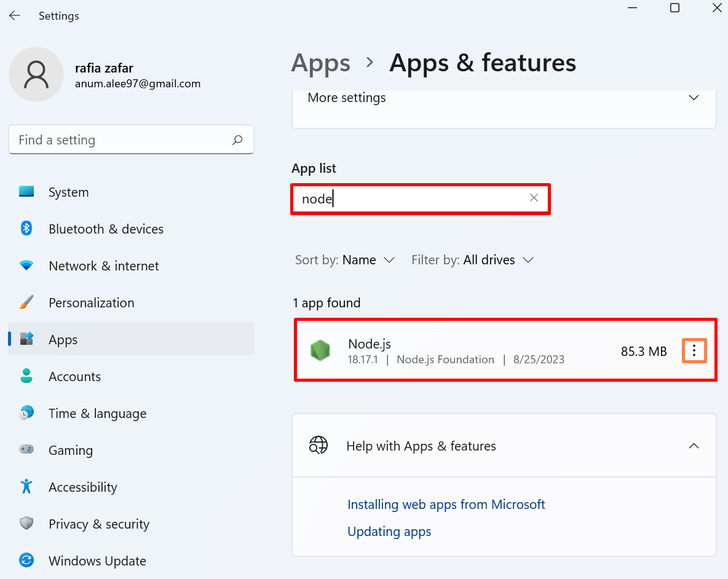The image size is (728, 579).
Task: Open the Accounts person icon
Action: tap(26, 376)
